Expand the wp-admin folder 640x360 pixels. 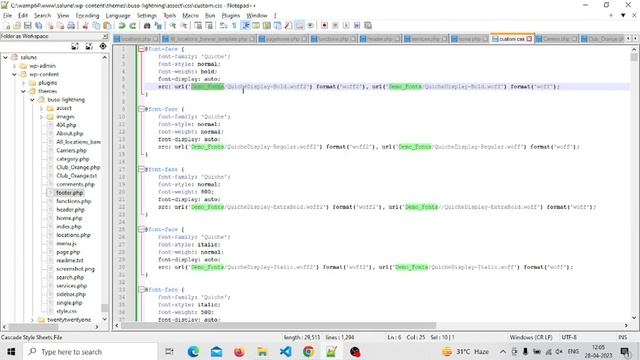point(14,66)
